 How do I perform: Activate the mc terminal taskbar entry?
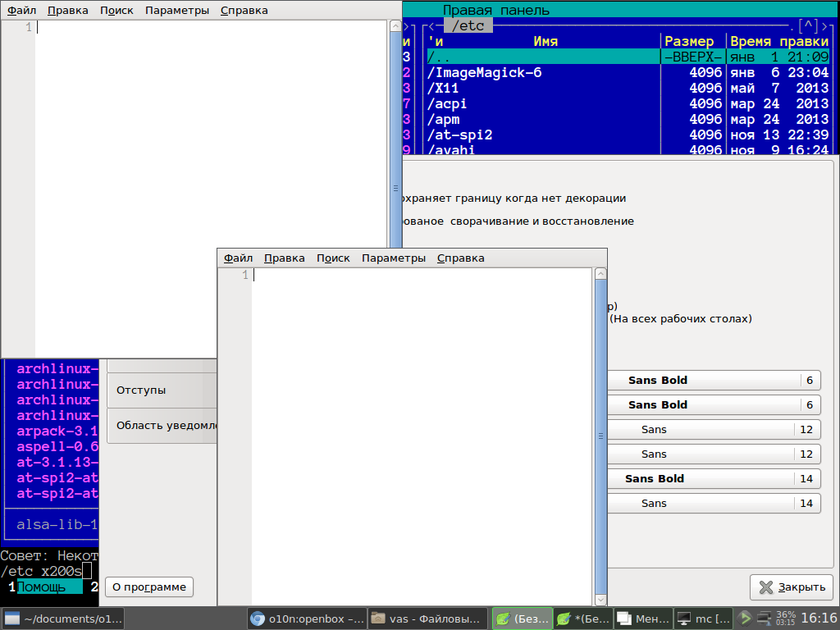(x=704, y=619)
